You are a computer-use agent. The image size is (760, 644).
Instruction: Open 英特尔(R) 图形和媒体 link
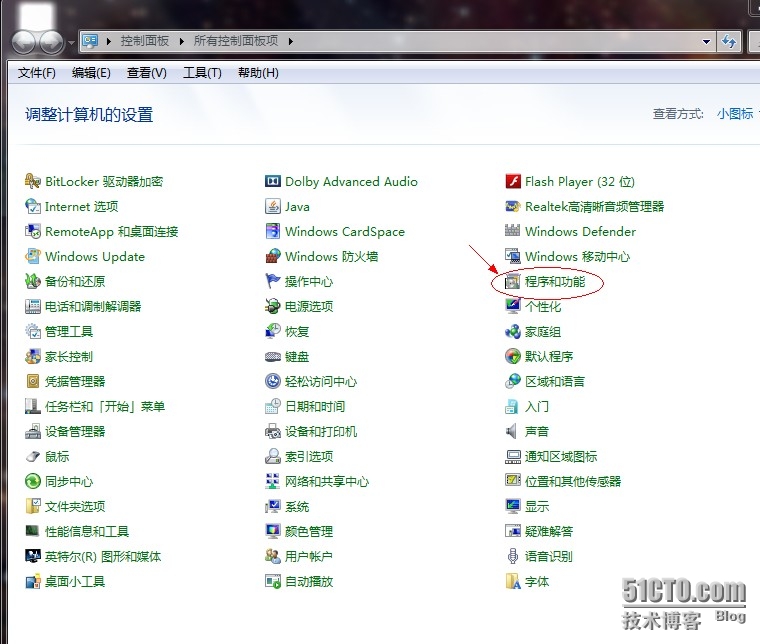tap(103, 556)
